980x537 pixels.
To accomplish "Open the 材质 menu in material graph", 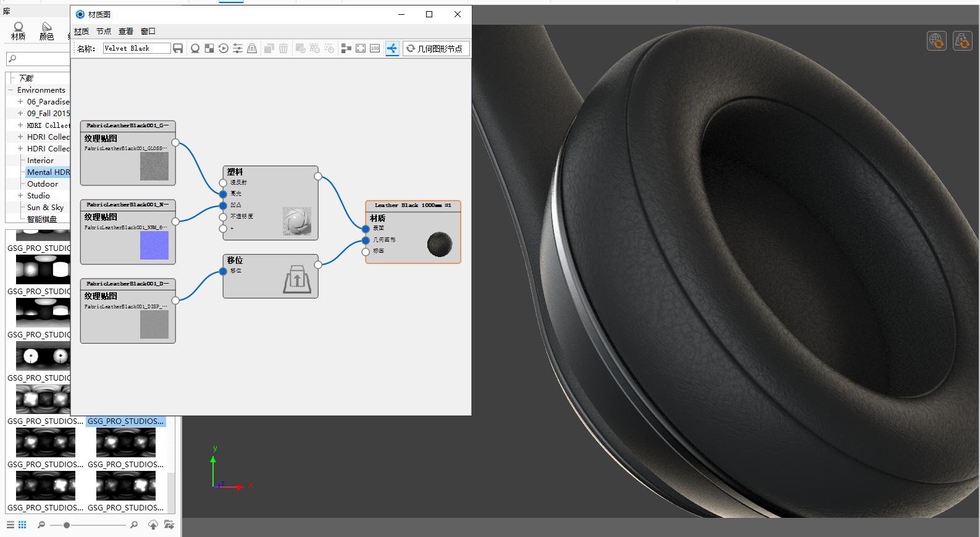I will pyautogui.click(x=82, y=32).
